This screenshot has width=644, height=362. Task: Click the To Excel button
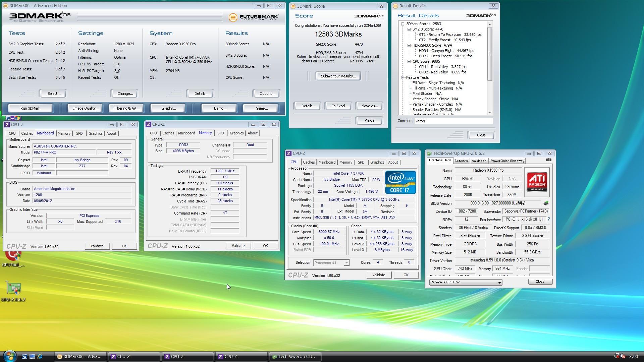(338, 106)
